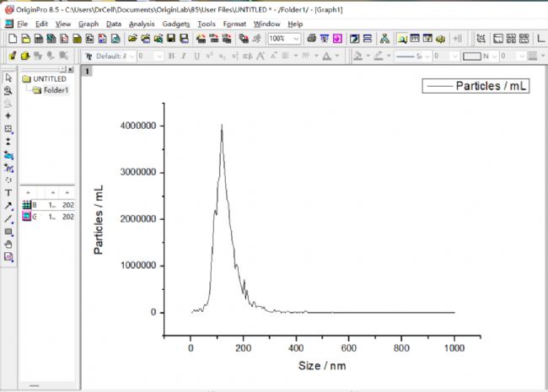This screenshot has height=392, width=548.
Task: Toggle Bold text formatting
Action: (x=171, y=56)
